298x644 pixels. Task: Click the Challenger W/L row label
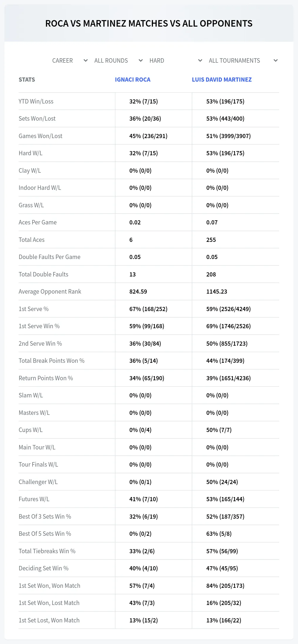click(38, 482)
